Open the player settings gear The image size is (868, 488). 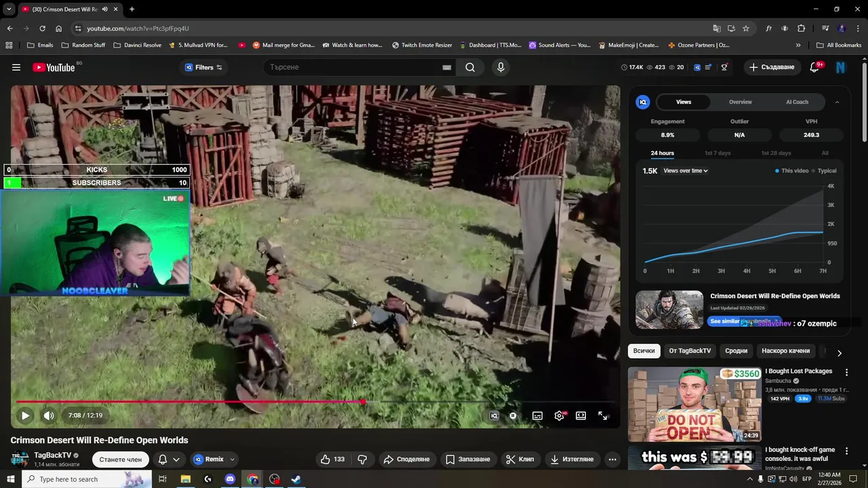pyautogui.click(x=559, y=416)
